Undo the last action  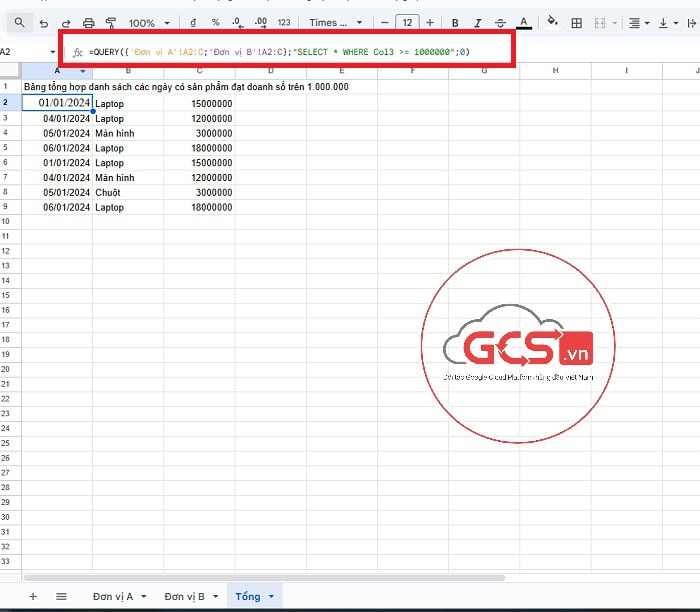click(44, 22)
